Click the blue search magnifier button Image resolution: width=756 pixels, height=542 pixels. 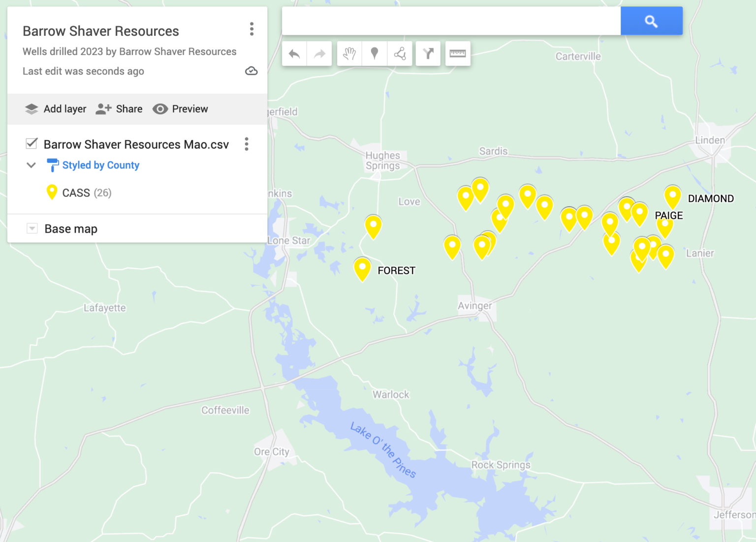coord(651,21)
